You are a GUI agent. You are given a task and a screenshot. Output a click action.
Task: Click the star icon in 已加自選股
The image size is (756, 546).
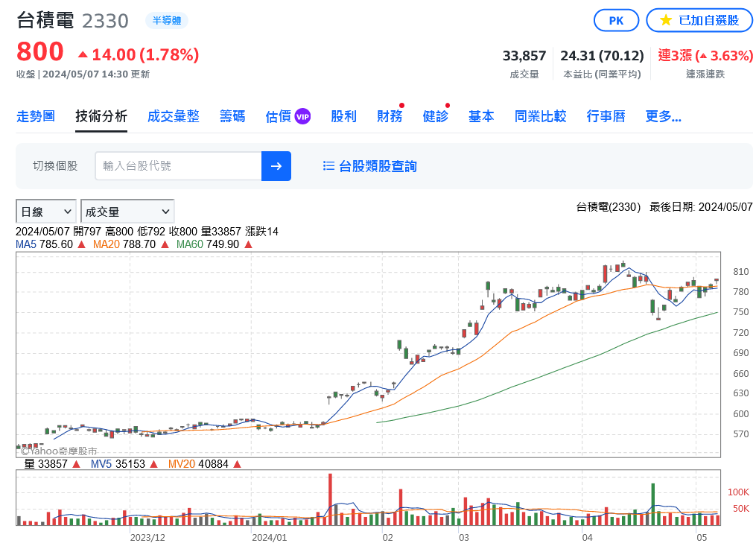pyautogui.click(x=666, y=20)
